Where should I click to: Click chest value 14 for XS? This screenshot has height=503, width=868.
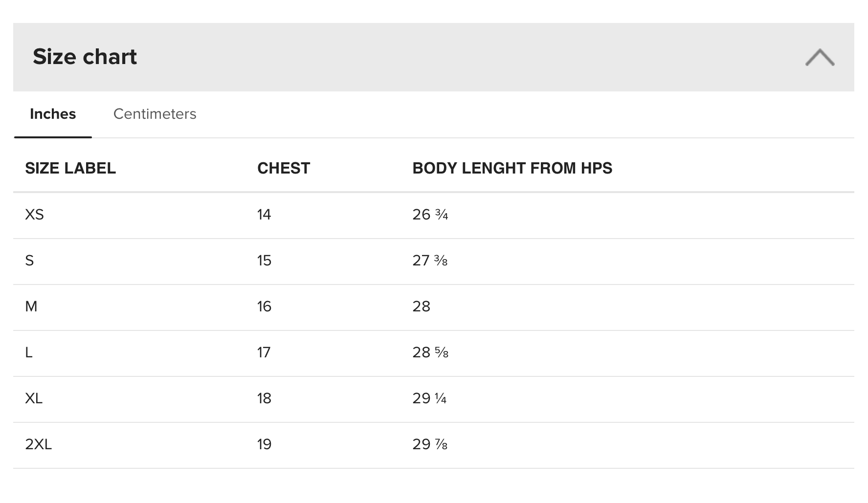coord(264,215)
